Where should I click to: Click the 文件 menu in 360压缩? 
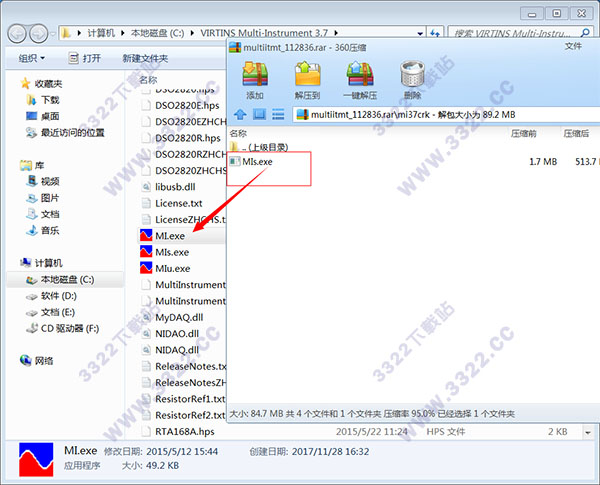click(x=573, y=46)
